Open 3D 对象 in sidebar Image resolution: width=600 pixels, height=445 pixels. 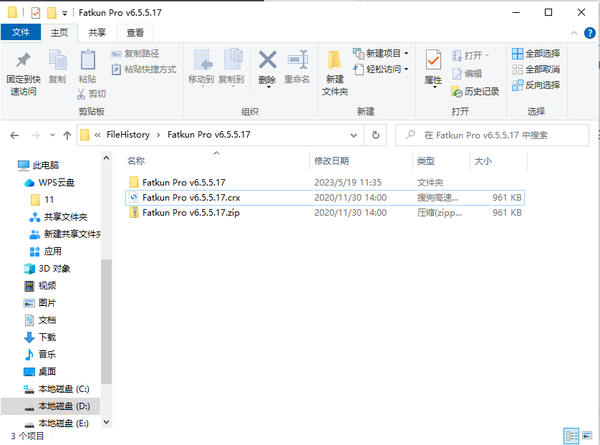47,269
